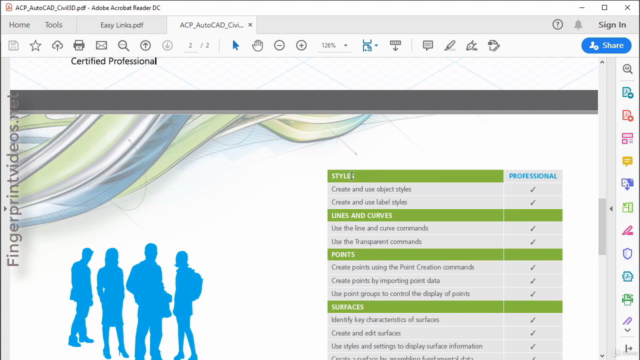640x360 pixels.
Task: Open the email file envelope icon
Action: click(101, 45)
